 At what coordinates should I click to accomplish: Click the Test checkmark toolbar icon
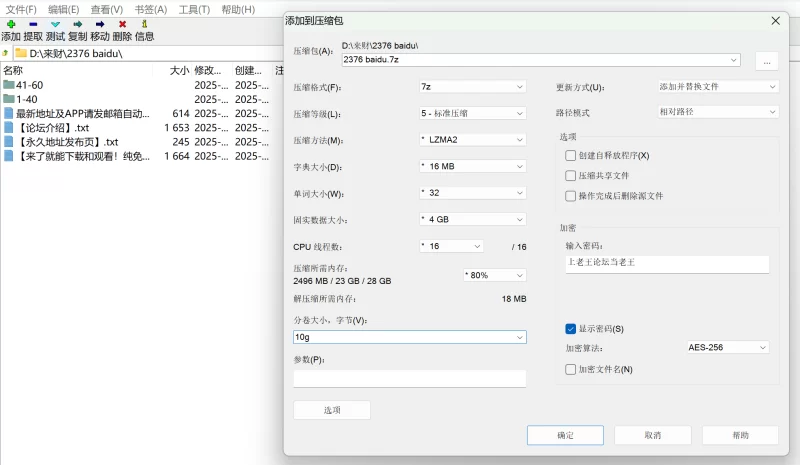pos(56,24)
